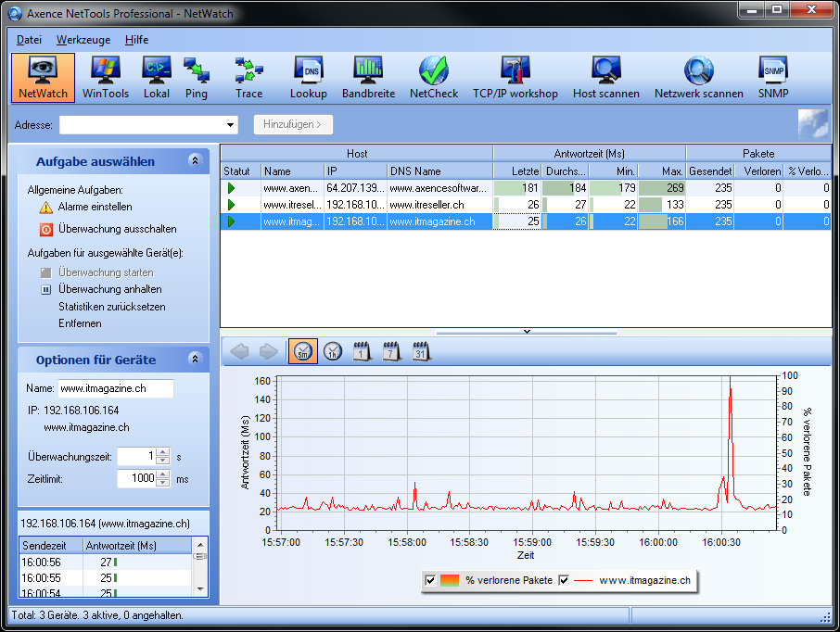Collapse the Aufgabe auswählen panel
Image resolution: width=840 pixels, height=632 pixels.
click(x=195, y=161)
